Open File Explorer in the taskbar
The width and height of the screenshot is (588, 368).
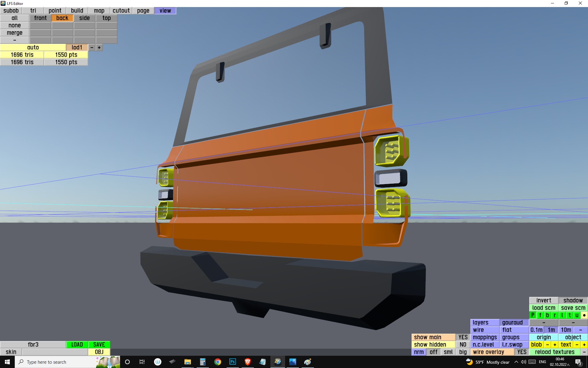tap(187, 362)
